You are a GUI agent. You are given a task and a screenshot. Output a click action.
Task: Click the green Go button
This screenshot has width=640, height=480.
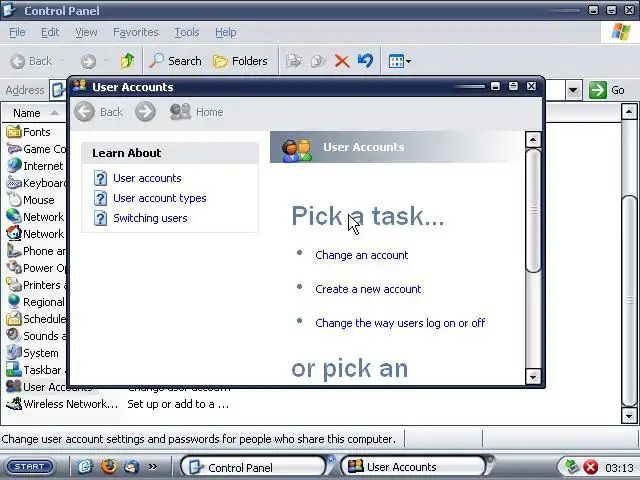[x=607, y=90]
